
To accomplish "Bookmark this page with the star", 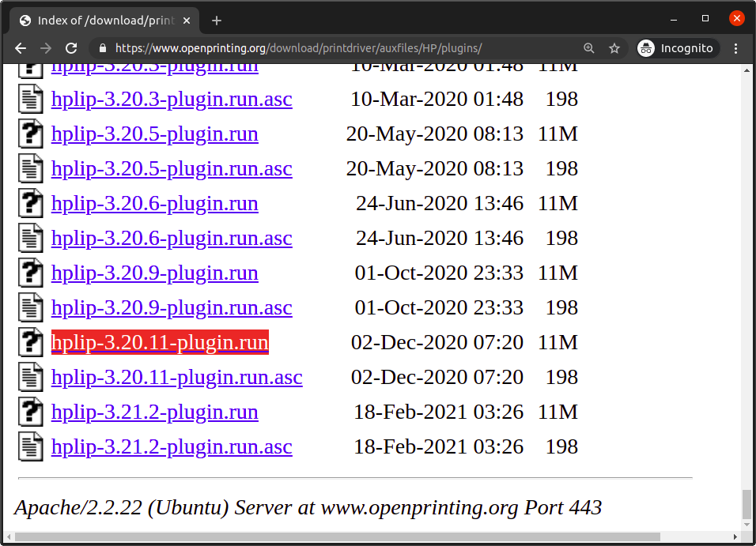I will point(614,48).
